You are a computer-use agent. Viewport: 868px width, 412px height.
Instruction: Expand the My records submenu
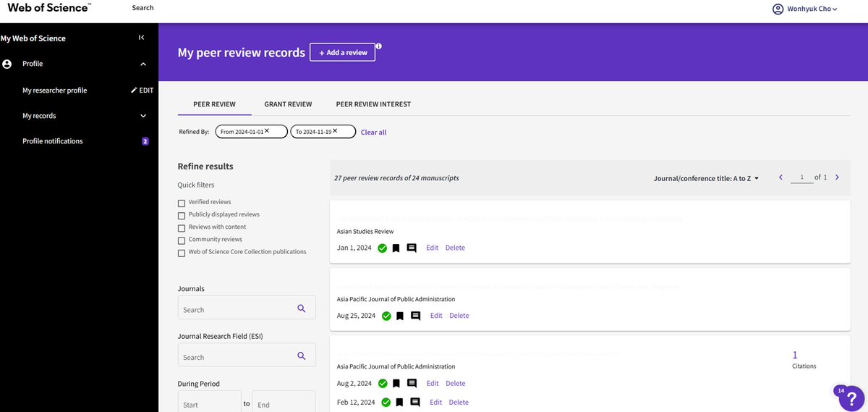tap(143, 116)
